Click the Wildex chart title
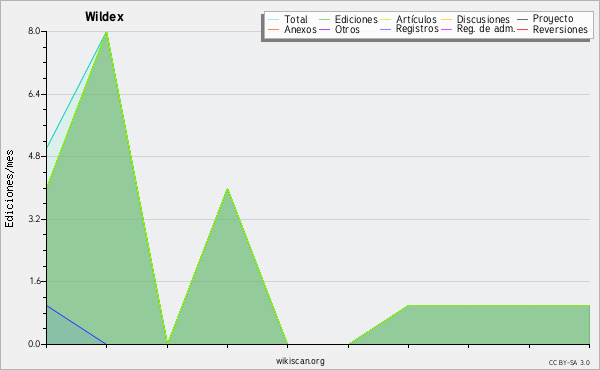This screenshot has width=600, height=370. tap(104, 17)
